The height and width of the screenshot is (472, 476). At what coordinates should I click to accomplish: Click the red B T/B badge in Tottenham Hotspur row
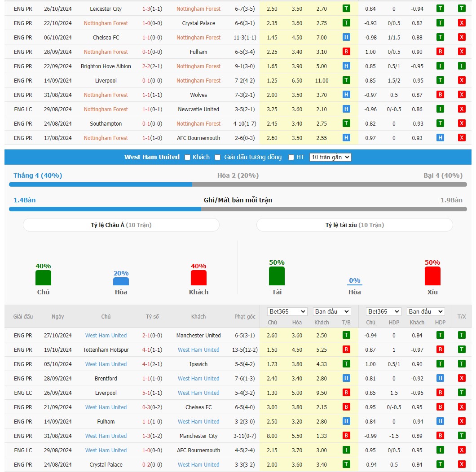click(x=346, y=350)
